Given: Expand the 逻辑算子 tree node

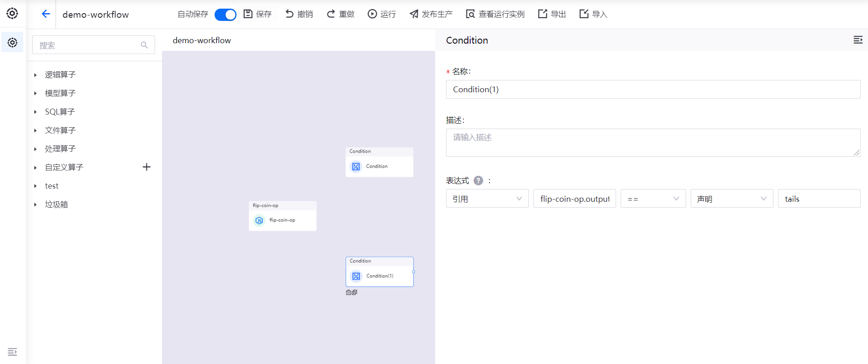Looking at the screenshot, I should click(35, 75).
